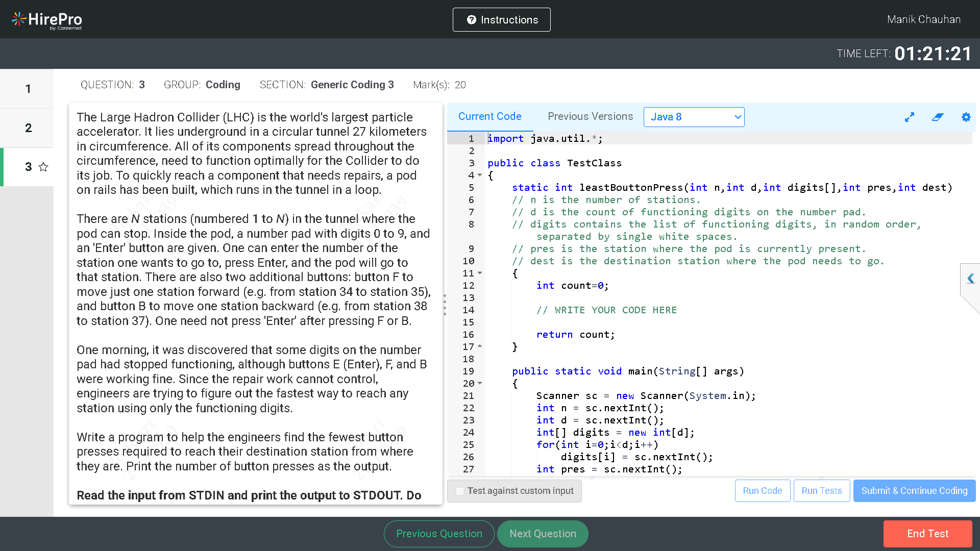Click End Test button
Image resolution: width=980 pixels, height=551 pixels.
click(x=927, y=534)
